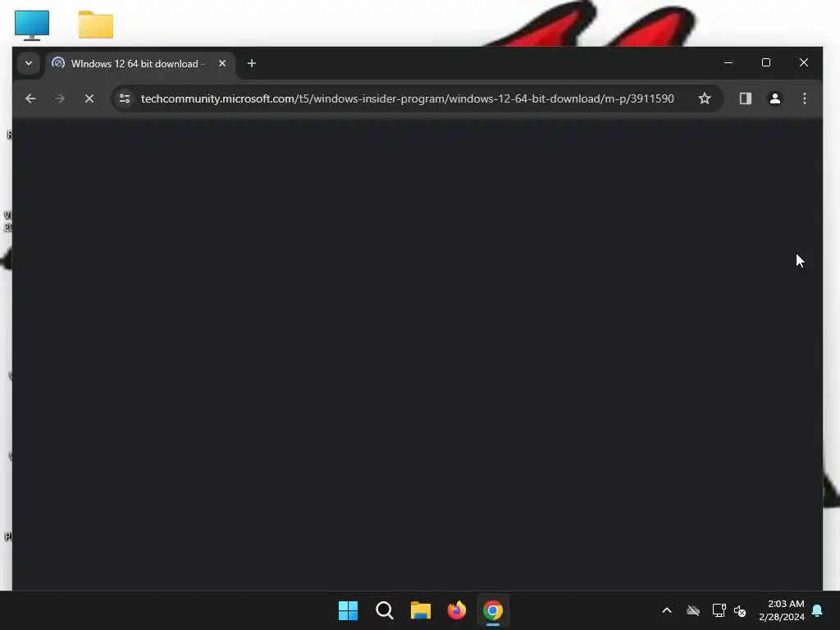
Task: Click the Chrome taskbar icon
Action: tap(493, 610)
